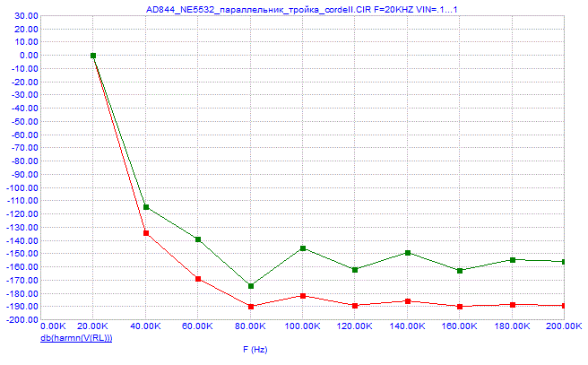
Task: Click the 0.00 y-axis label
Action: click(29, 56)
